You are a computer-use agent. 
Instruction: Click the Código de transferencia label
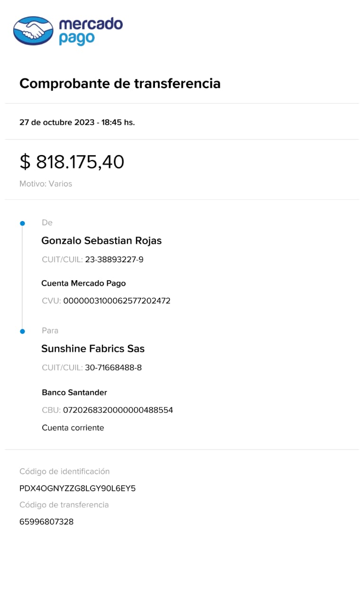point(64,505)
